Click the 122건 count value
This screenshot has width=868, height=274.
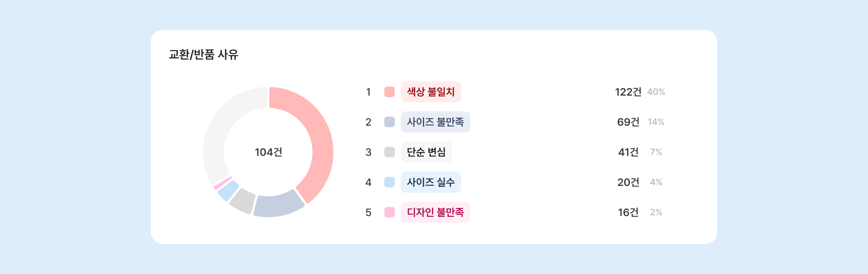click(628, 92)
